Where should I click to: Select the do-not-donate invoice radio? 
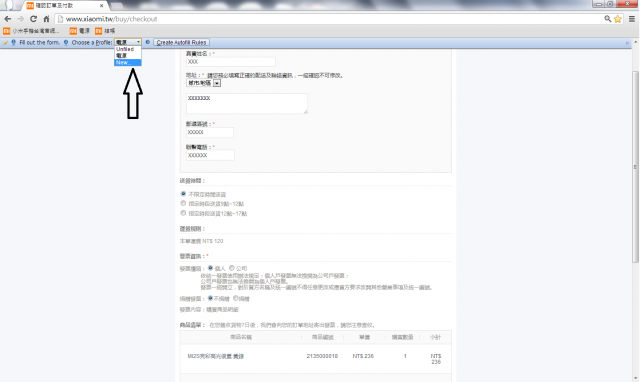click(x=210, y=298)
